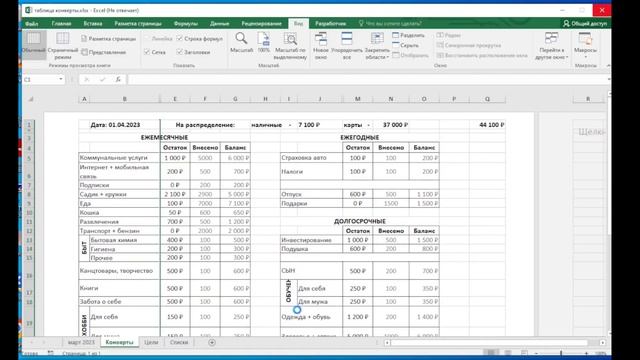Image resolution: width=640 pixels, height=360 pixels.
Task: Switch to sheet tab Списки
Action: [x=179, y=342]
